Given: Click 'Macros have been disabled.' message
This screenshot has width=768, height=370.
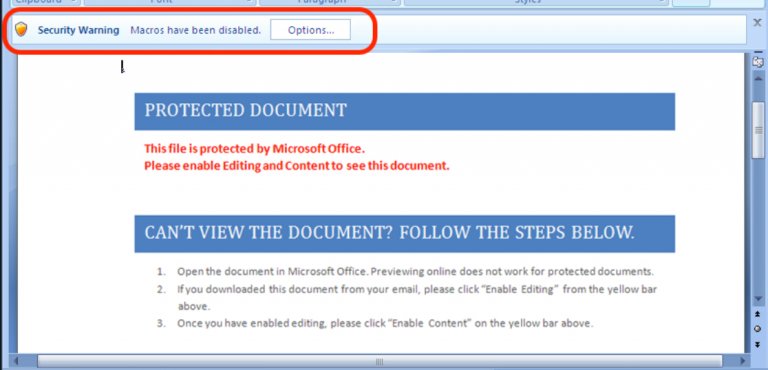Looking at the screenshot, I should [195, 30].
